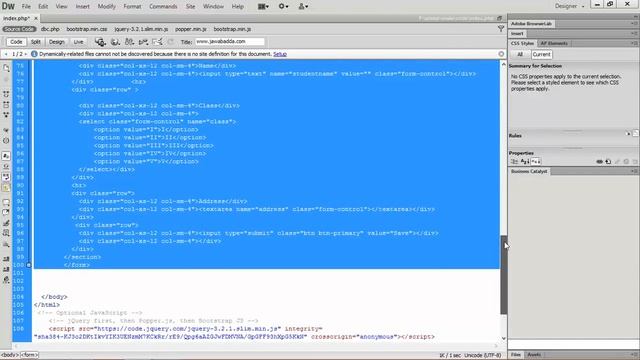This screenshot has width=640, height=360.
Task: Open the Insert menu
Action: pyautogui.click(x=82, y=7)
